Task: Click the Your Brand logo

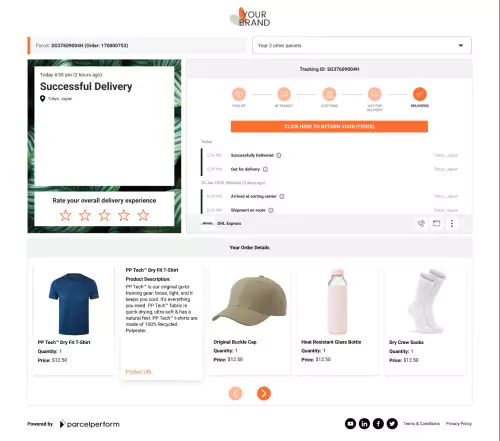Action: pos(250,17)
